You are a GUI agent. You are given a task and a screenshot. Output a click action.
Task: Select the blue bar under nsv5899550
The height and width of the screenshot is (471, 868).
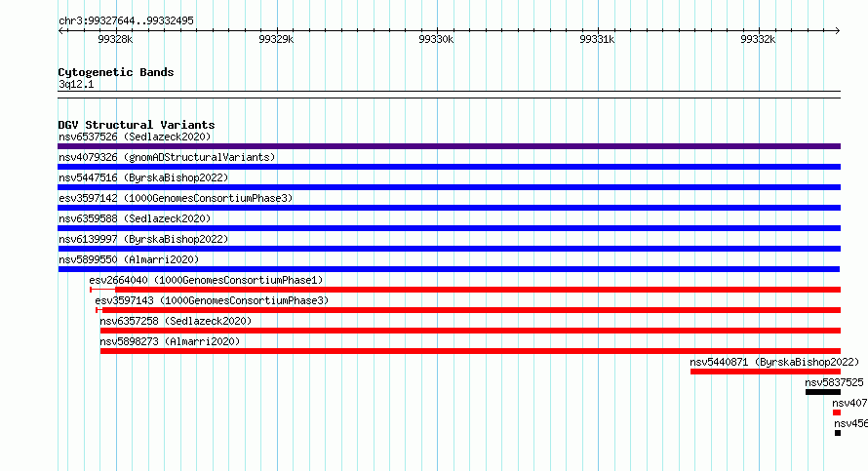tap(449, 269)
